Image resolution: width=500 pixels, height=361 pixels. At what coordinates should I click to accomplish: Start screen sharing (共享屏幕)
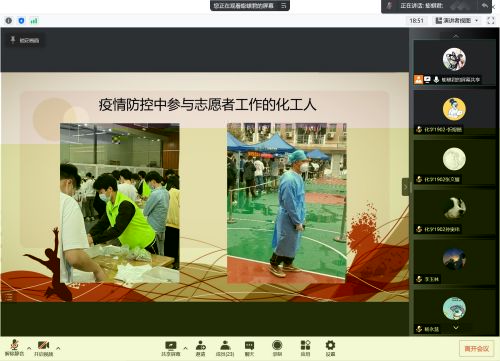[x=171, y=348]
